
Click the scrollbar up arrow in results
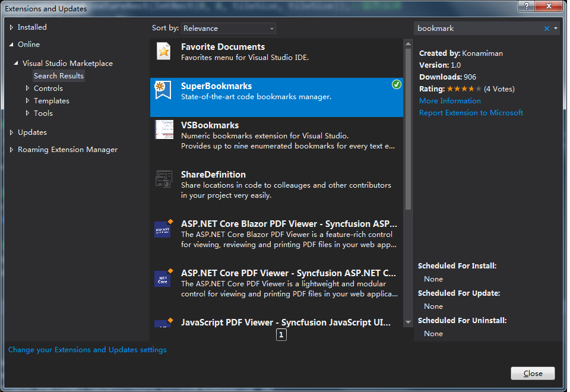tap(408, 43)
